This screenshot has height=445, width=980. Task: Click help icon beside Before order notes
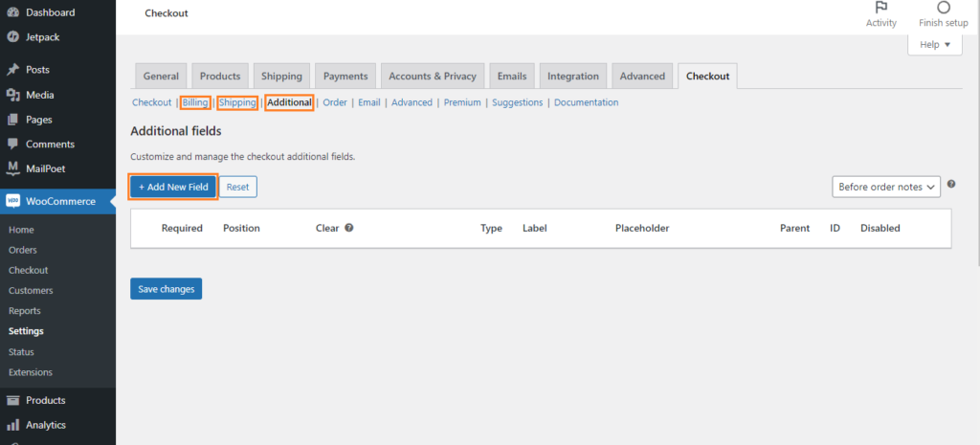[951, 184]
